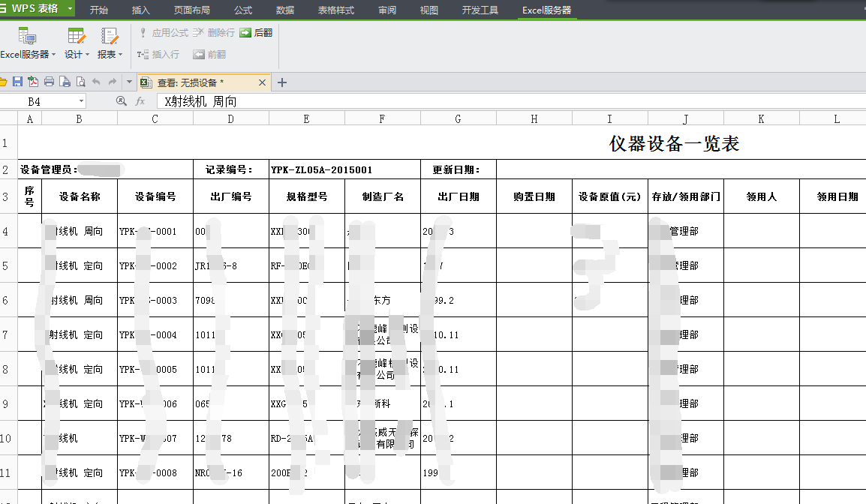Screen dimensions: 866x504
Task: Open the 开发工具 ribbon tab
Action: (x=480, y=10)
